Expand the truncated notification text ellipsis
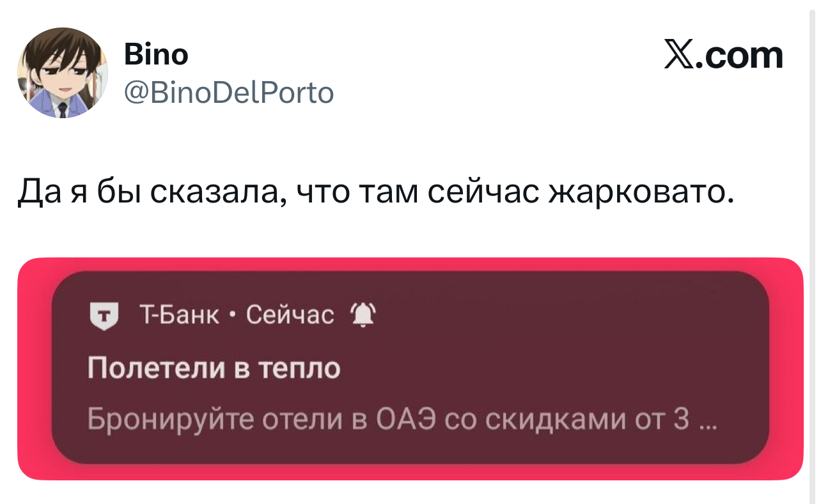 point(707,424)
